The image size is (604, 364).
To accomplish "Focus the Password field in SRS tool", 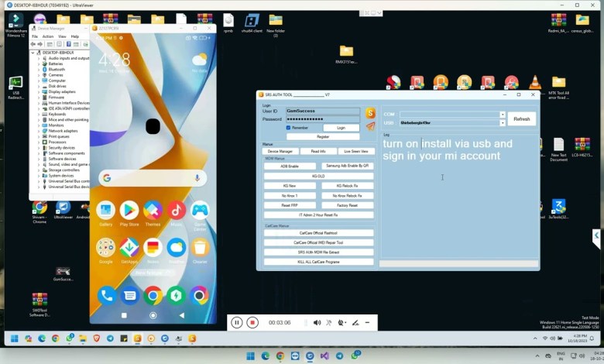I will point(323,119).
